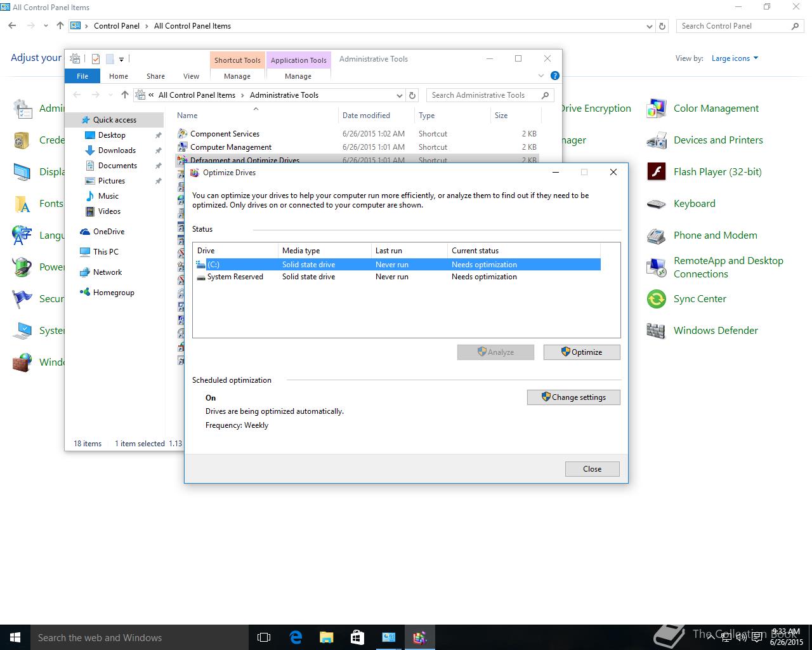Go up one level in Control Panel
The width and height of the screenshot is (812, 650).
[x=60, y=26]
